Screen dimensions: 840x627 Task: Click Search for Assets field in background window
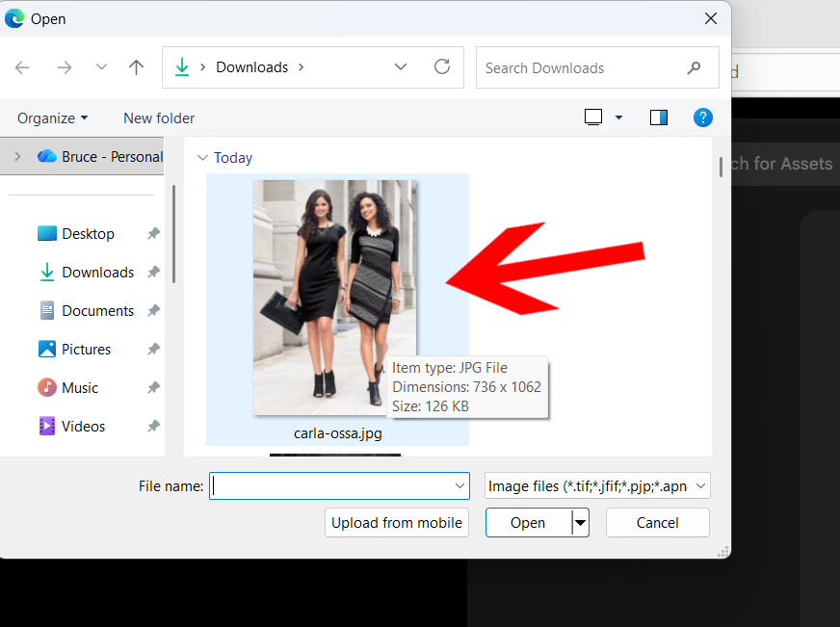tap(785, 164)
